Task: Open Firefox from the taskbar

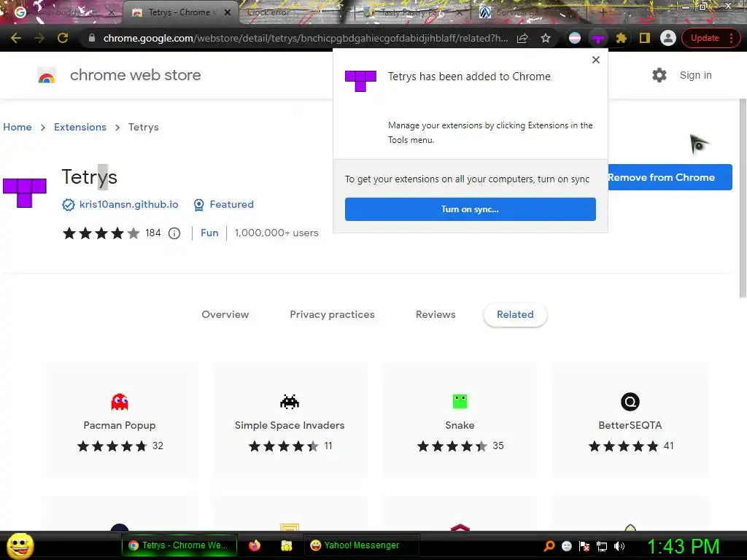Action: point(255,545)
